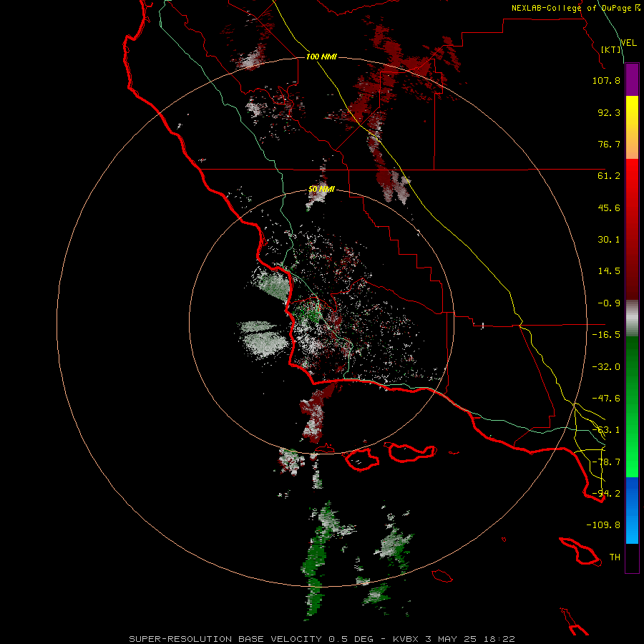The height and width of the screenshot is (644, 644).
Task: Click the 50 NMI range ring label
Action: pos(321,189)
